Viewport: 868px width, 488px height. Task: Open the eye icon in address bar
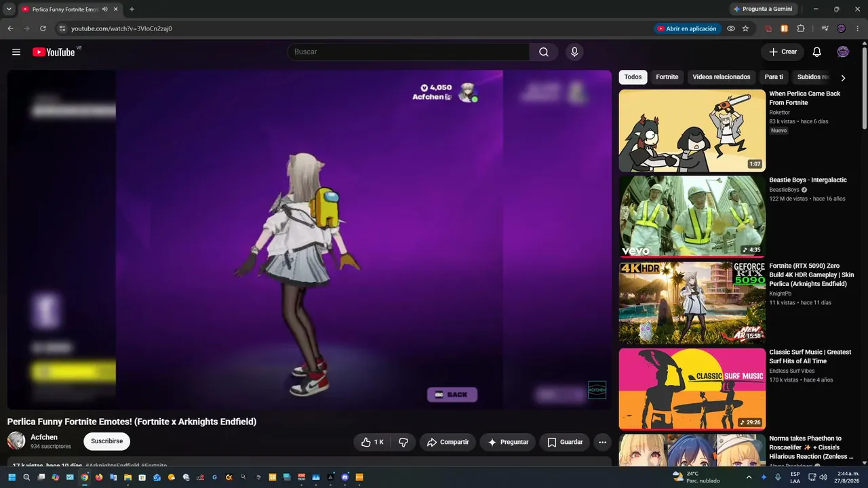click(731, 28)
